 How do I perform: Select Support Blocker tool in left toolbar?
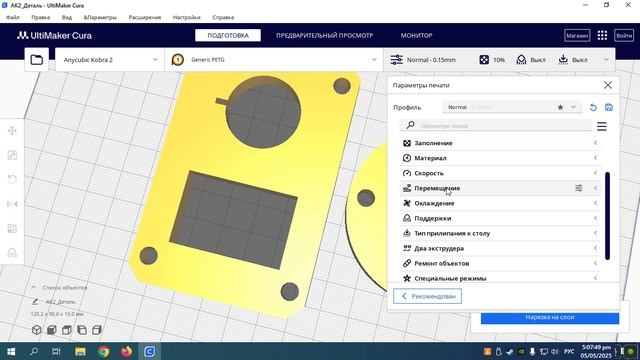(12, 253)
